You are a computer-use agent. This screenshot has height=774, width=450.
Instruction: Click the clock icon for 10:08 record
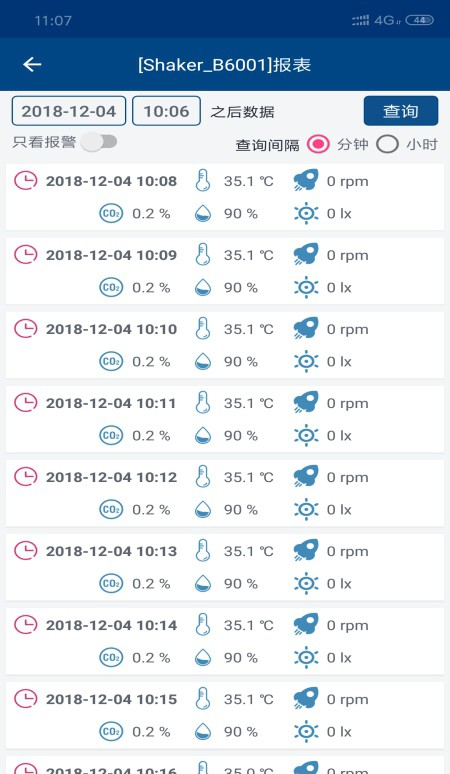[x=25, y=181]
